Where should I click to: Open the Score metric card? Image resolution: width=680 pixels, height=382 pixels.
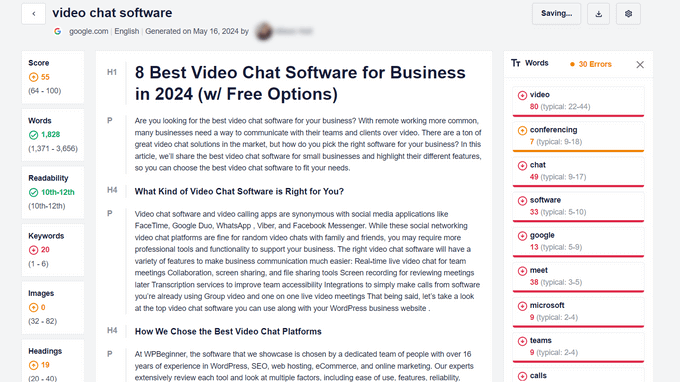(53, 77)
